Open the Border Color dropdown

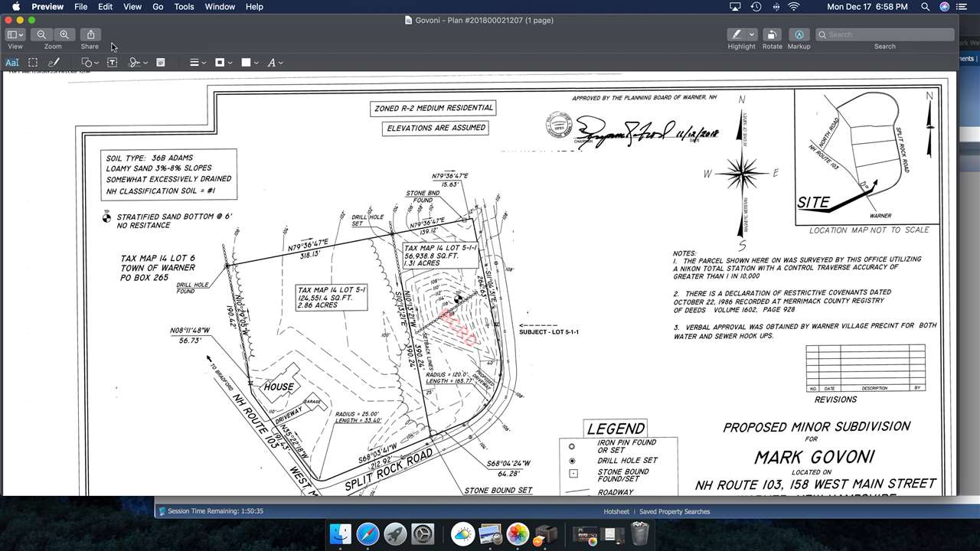coord(223,63)
